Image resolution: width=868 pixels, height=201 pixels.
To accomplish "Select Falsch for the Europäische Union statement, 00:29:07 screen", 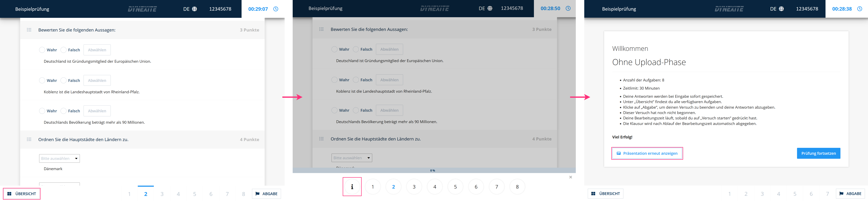I will [63, 50].
